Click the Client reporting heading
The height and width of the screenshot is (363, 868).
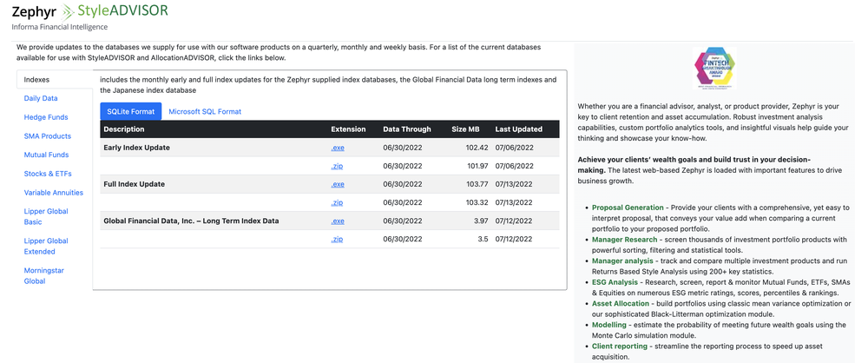point(620,346)
